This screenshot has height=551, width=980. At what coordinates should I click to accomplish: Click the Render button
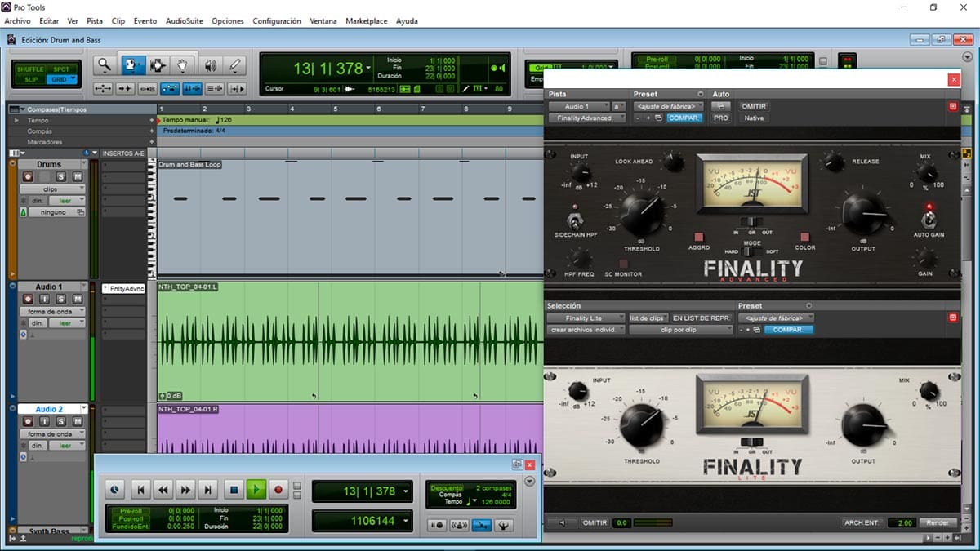point(938,522)
